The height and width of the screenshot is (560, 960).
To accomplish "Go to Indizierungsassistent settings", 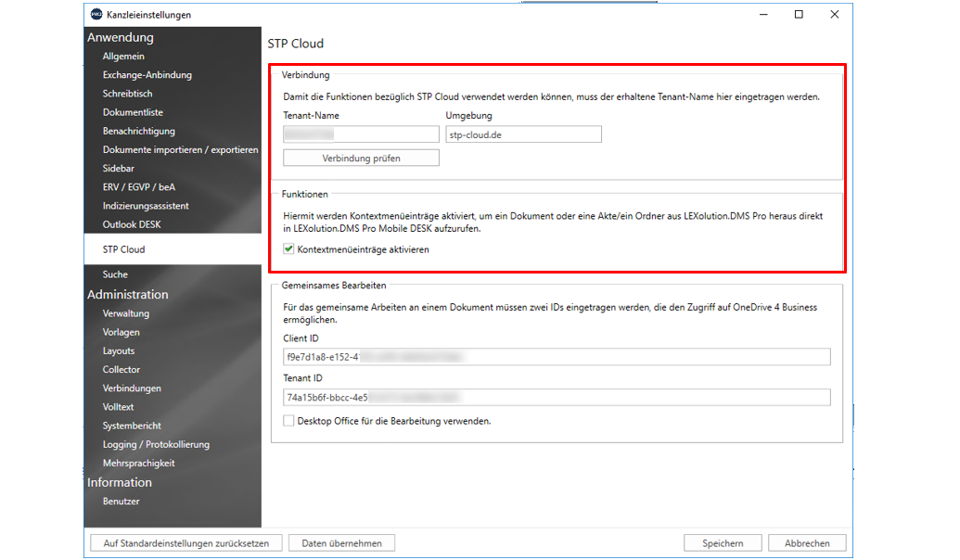I will point(146,206).
